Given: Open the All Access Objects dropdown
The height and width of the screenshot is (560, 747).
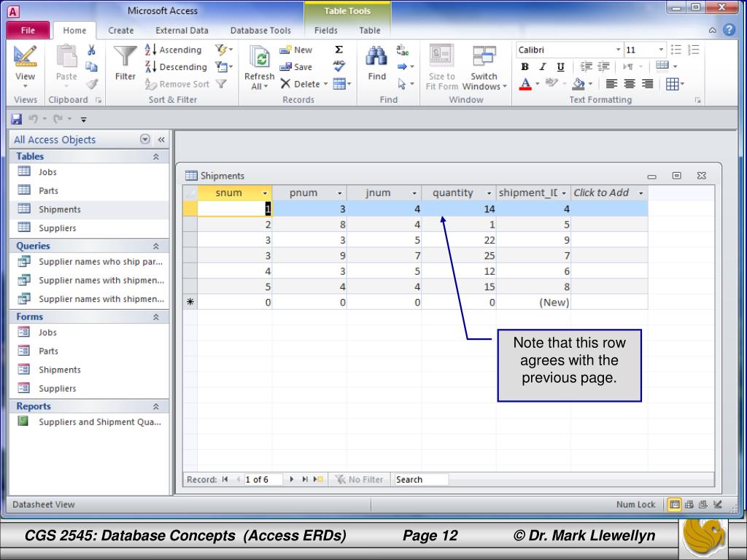Looking at the screenshot, I should tap(145, 139).
